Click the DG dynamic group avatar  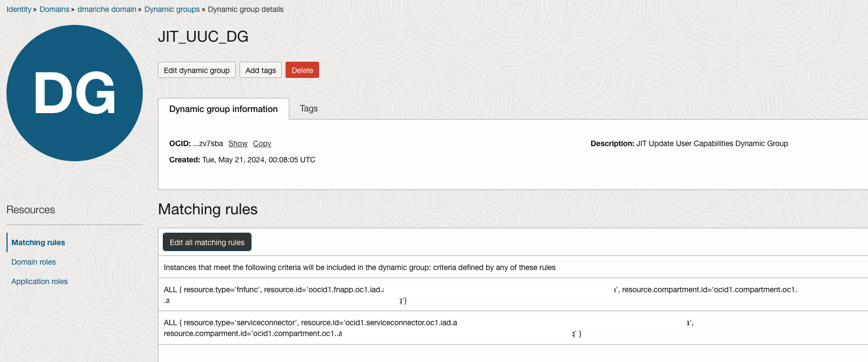pos(75,93)
